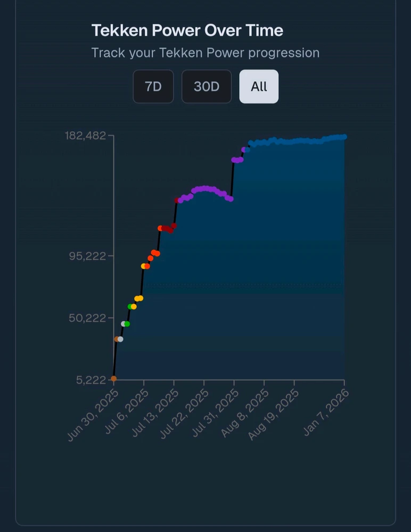Click the Track your Tekken Power progression subtitle
Viewport: 411px width, 532px height.
pyautogui.click(x=205, y=53)
